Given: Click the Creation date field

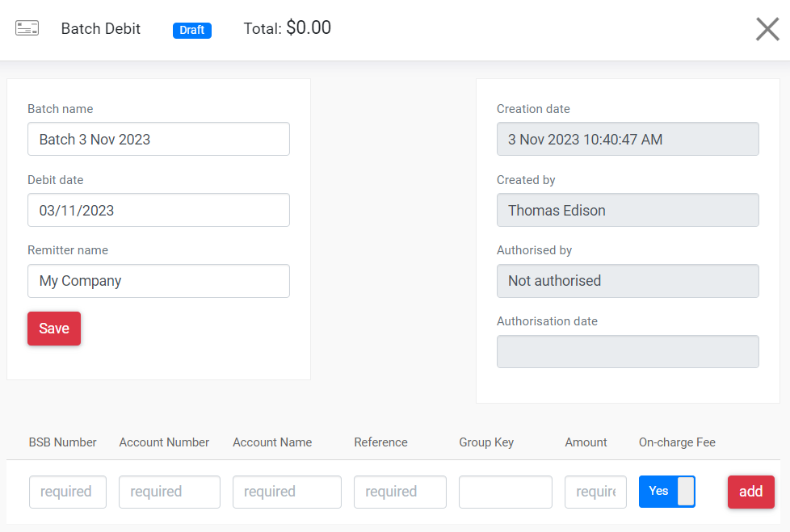Looking at the screenshot, I should click(x=628, y=139).
